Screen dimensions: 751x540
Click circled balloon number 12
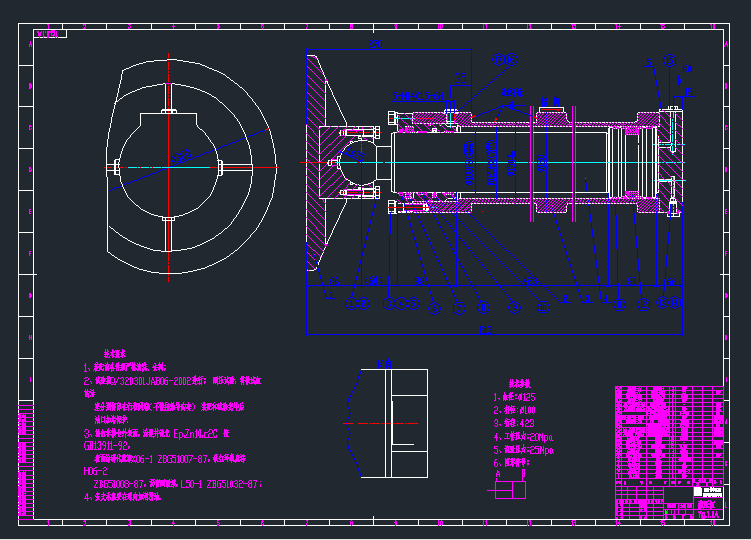(x=643, y=304)
